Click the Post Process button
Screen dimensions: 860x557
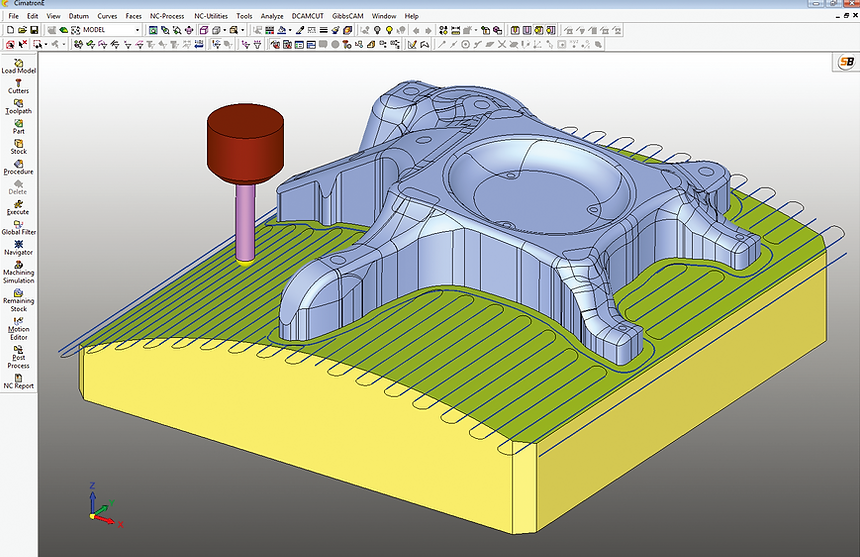tap(18, 356)
